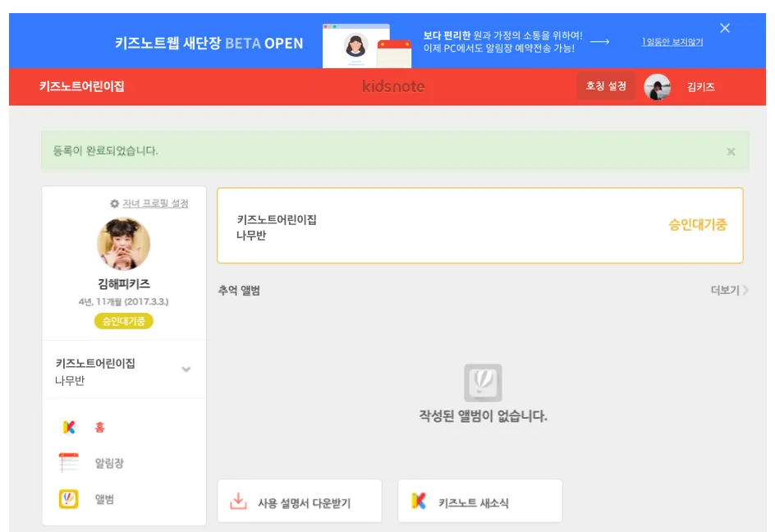Close the blue BETA OPEN banner
The width and height of the screenshot is (775, 532).
click(725, 28)
